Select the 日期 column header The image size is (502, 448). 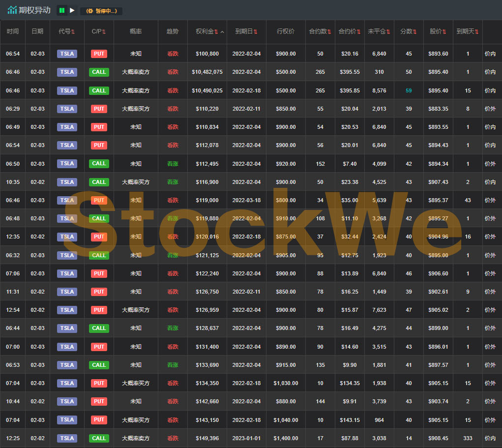click(37, 31)
